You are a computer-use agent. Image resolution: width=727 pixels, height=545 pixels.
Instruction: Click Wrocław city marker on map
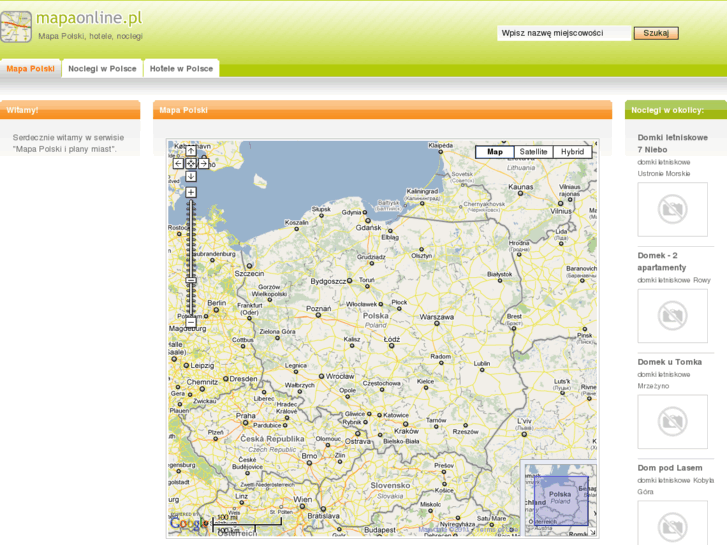tap(321, 376)
